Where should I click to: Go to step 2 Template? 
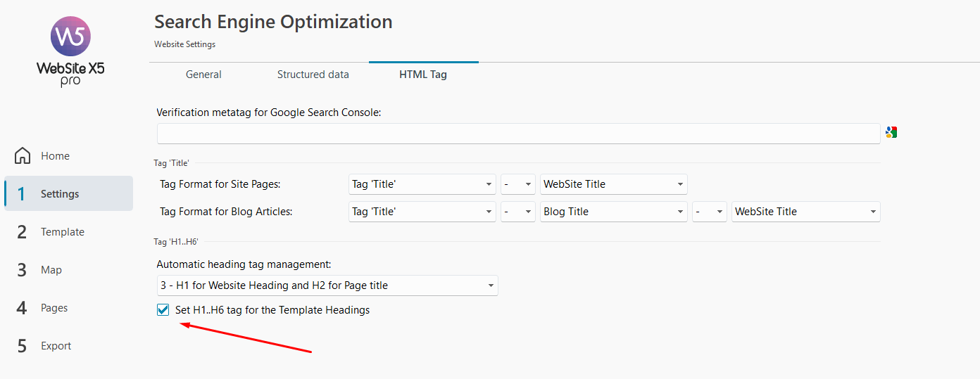point(68,231)
